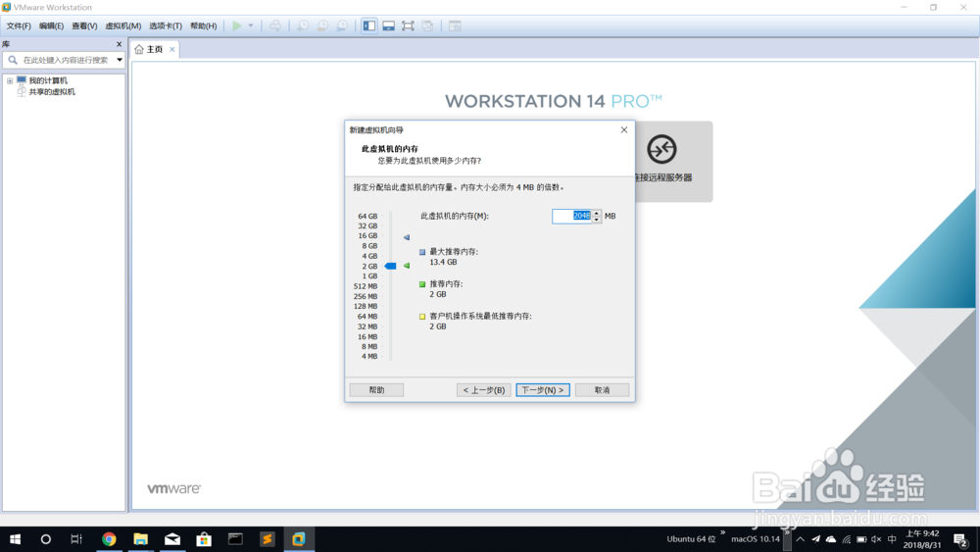Close the 主页 tab

pyautogui.click(x=171, y=49)
